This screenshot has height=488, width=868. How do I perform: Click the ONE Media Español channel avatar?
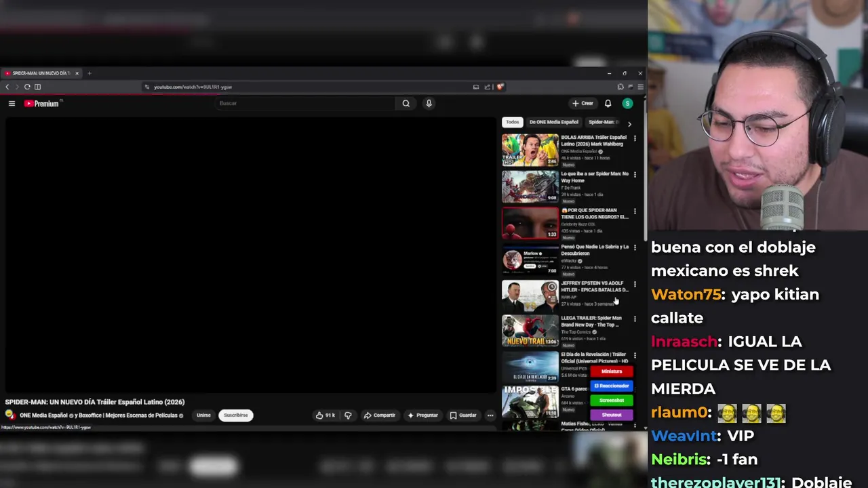[x=10, y=415]
